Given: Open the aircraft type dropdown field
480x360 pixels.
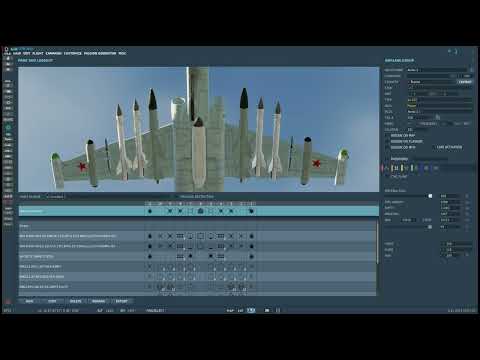Looking at the screenshot, I should [x=439, y=100].
